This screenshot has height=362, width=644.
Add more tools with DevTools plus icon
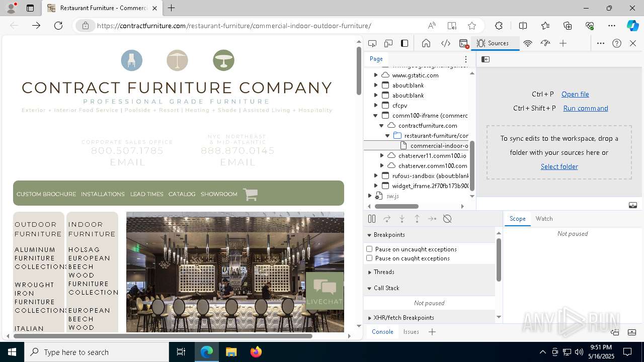click(x=563, y=43)
